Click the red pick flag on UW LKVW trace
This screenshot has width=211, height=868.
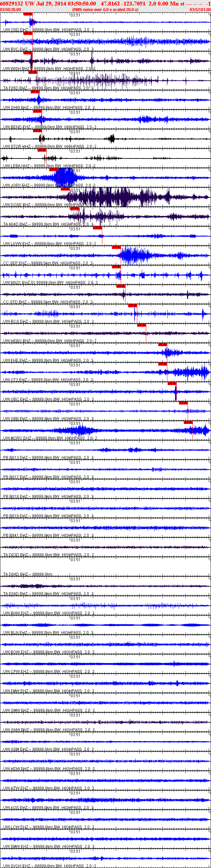[97, 228]
